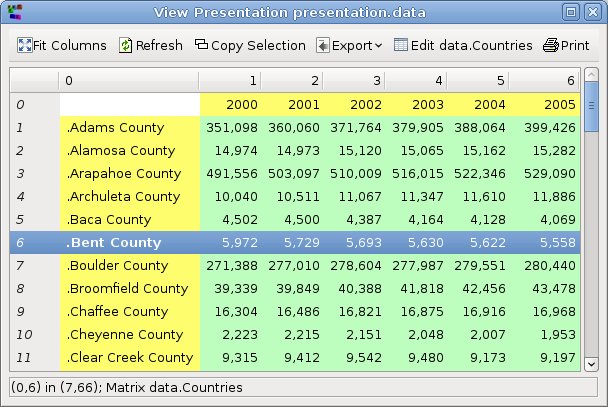Image resolution: width=608 pixels, height=407 pixels.
Task: Click the scrollbar down arrow
Action: (x=591, y=364)
